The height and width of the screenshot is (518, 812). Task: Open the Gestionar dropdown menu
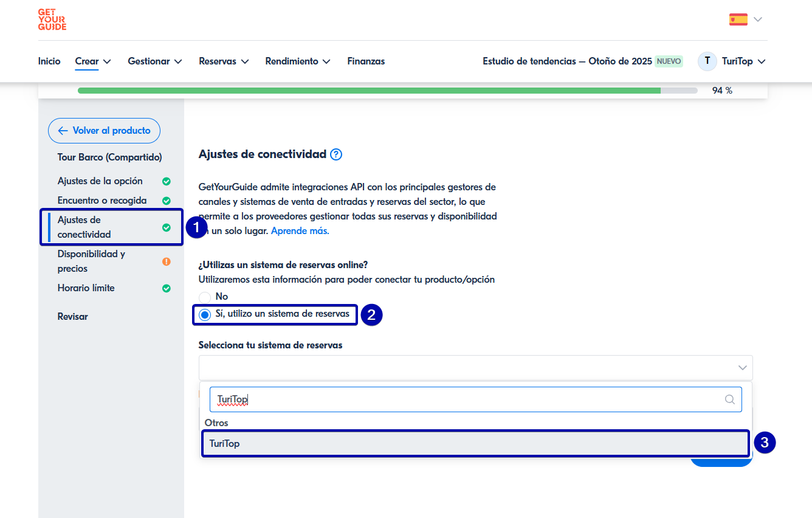(x=154, y=61)
